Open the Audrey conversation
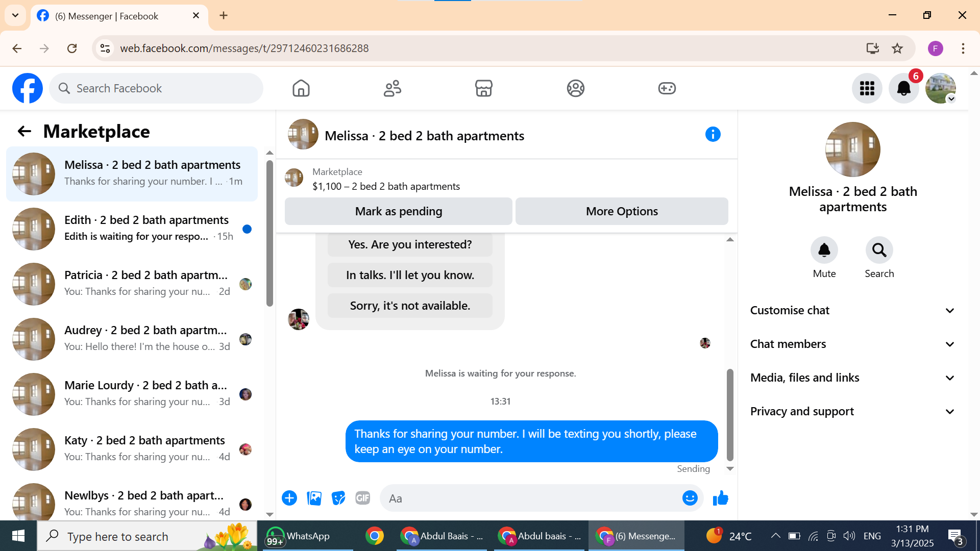The width and height of the screenshot is (980, 551). 132,339
